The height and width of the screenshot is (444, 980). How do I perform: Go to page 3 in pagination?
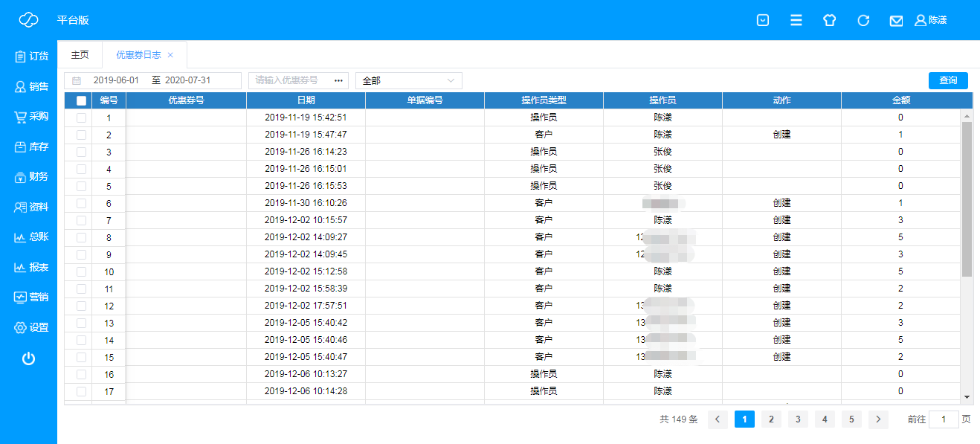coord(798,419)
